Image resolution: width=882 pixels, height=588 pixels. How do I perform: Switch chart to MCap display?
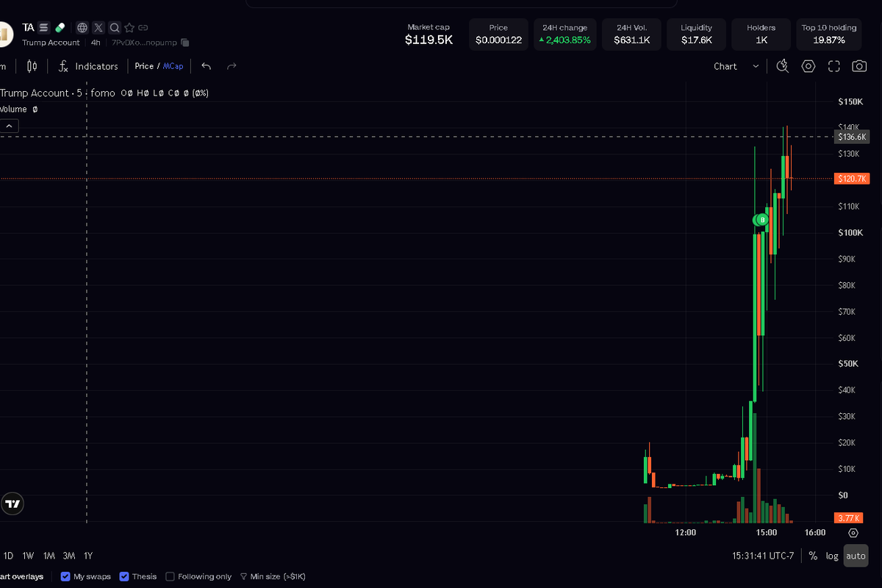[173, 66]
